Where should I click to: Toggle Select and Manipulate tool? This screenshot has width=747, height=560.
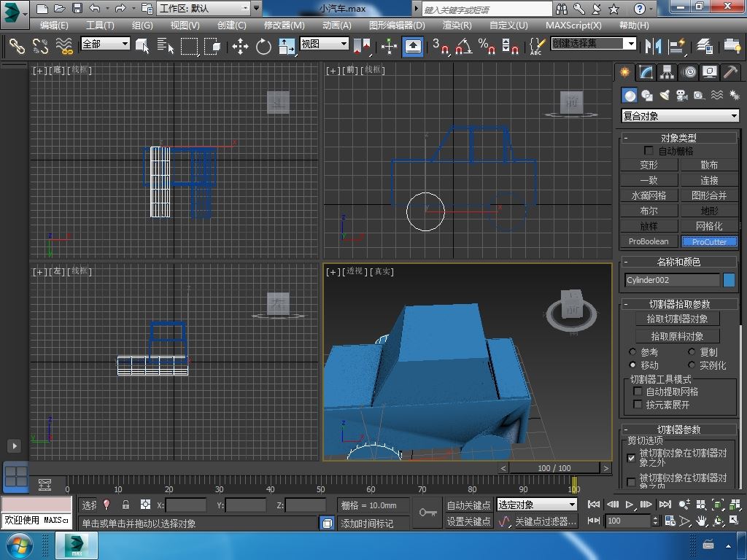[x=389, y=46]
